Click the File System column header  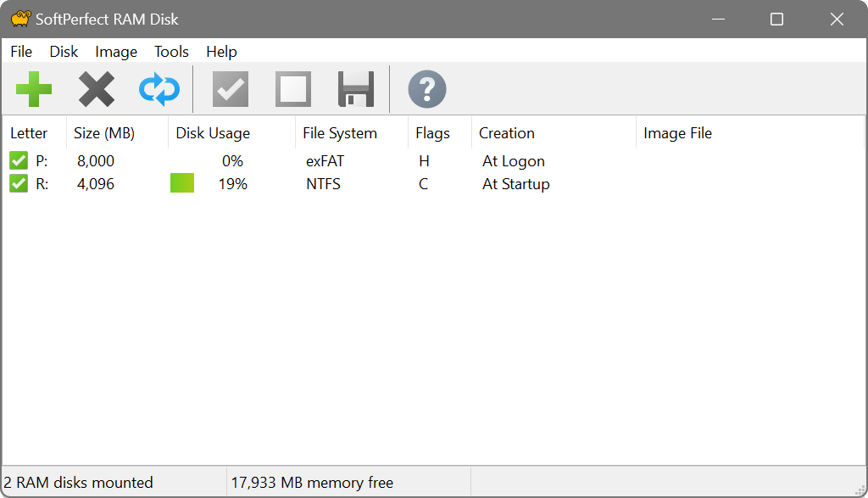339,132
